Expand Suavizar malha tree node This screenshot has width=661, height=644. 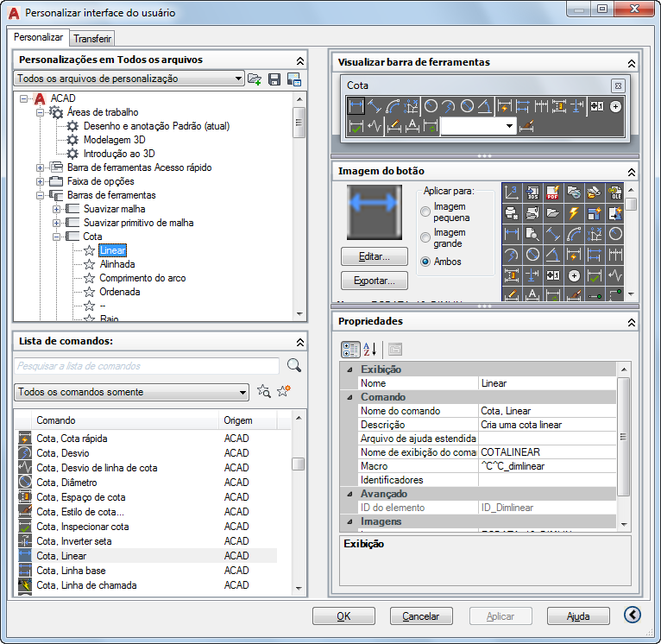[56, 209]
